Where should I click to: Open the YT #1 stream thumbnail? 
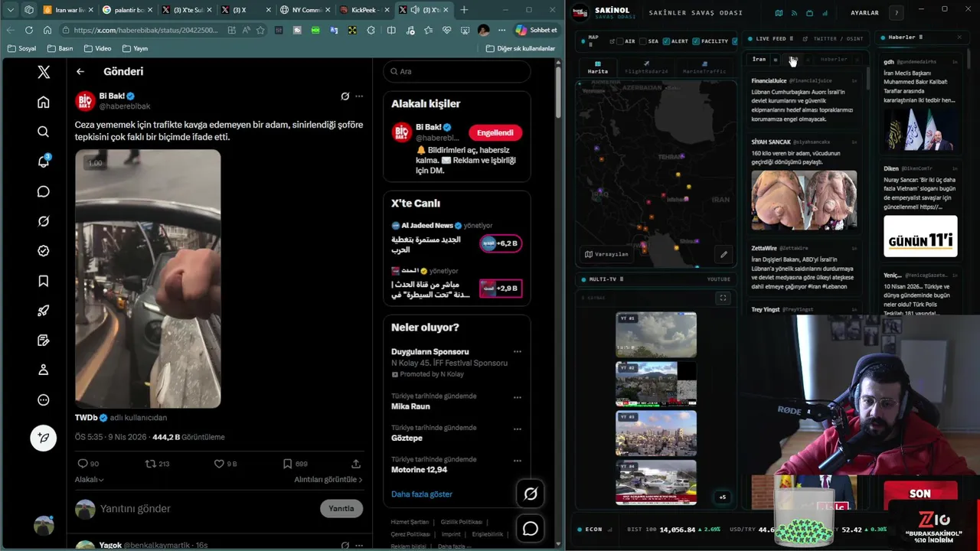pyautogui.click(x=656, y=334)
